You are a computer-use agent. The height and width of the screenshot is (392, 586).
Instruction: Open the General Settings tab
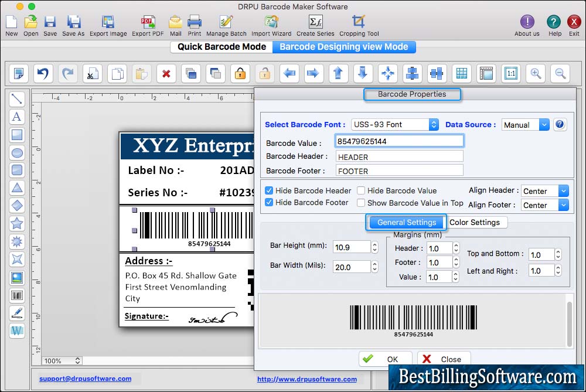coord(407,222)
